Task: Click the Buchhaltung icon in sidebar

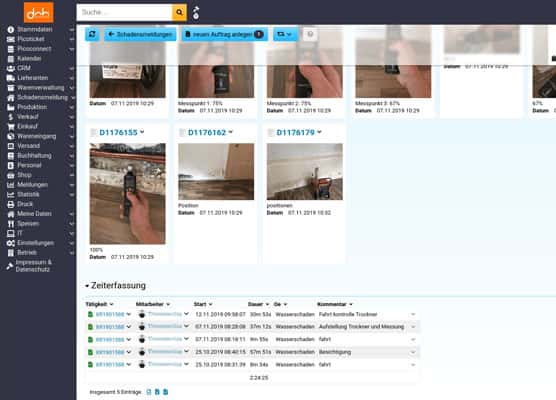Action: click(x=11, y=155)
